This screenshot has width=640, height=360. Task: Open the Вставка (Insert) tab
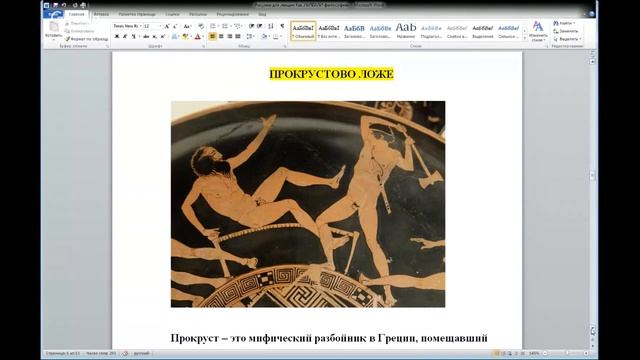(101, 14)
